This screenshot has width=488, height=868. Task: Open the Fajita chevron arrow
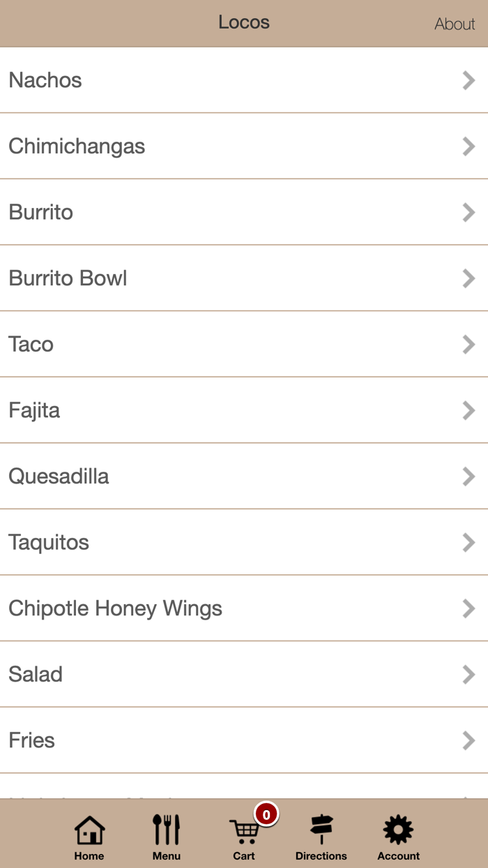(x=468, y=410)
